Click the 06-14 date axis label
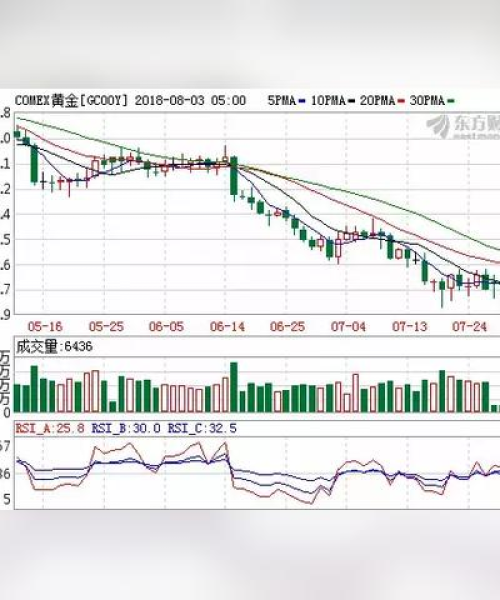 coord(227,327)
